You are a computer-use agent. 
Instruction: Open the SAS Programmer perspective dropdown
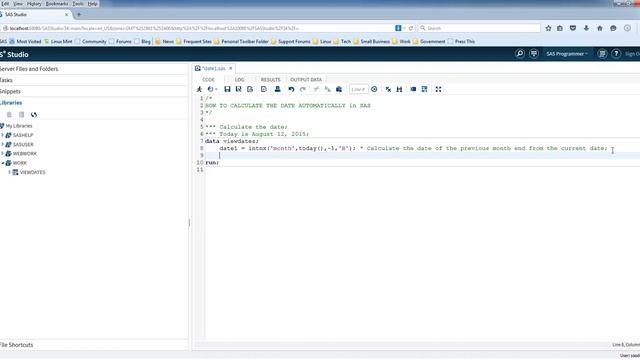click(567, 54)
